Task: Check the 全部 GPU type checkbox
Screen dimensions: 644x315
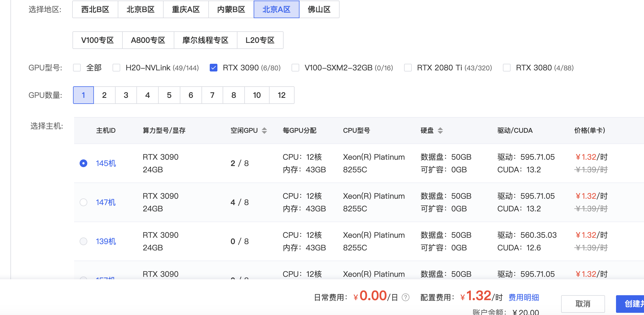Action: (x=77, y=68)
